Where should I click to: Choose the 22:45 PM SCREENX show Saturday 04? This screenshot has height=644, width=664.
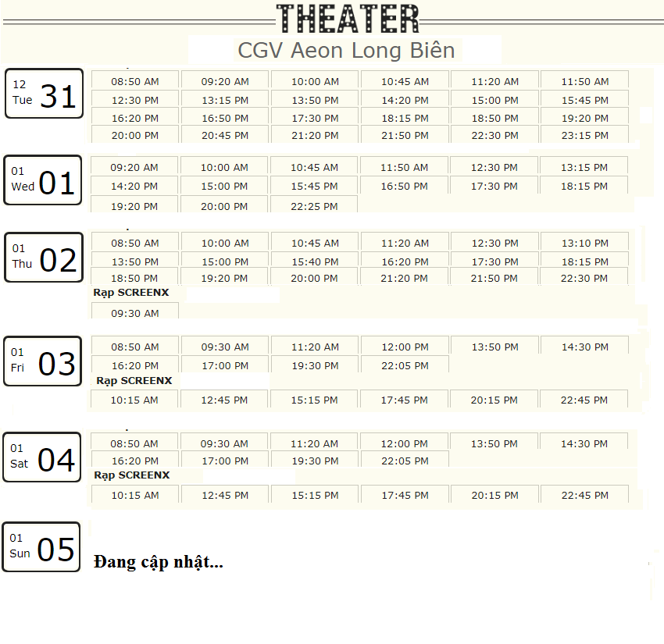(x=585, y=494)
